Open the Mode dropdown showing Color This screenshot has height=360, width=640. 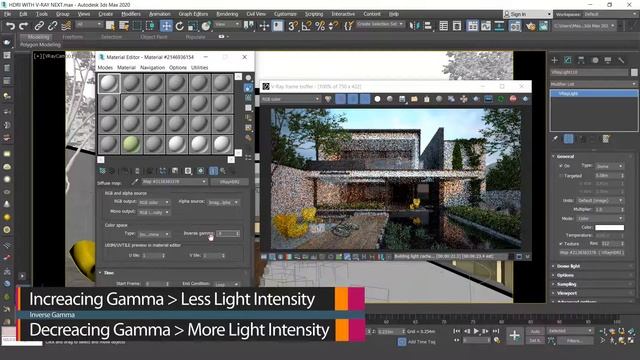point(600,218)
